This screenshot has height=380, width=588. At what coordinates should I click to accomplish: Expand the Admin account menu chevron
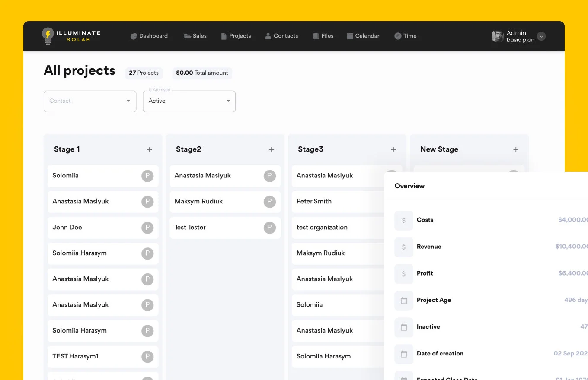(x=541, y=36)
